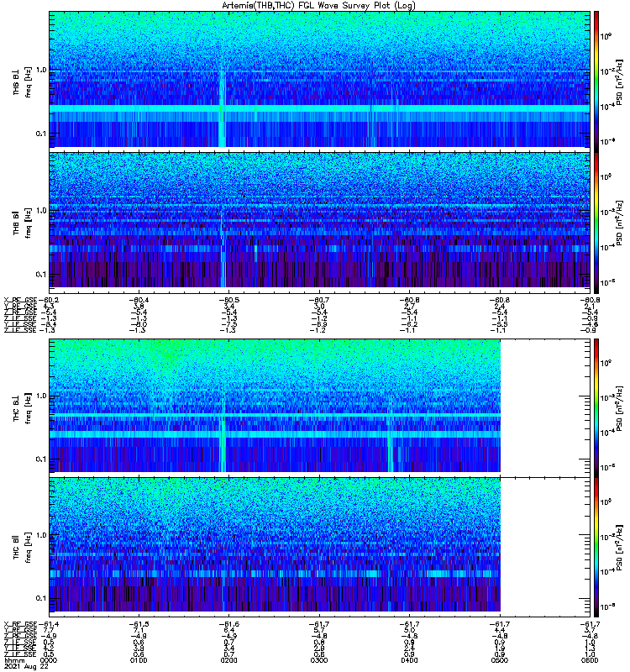The image size is (630, 672).
Task: Select the THB B-perpendicular spectrogram panel
Action: [x=319, y=80]
